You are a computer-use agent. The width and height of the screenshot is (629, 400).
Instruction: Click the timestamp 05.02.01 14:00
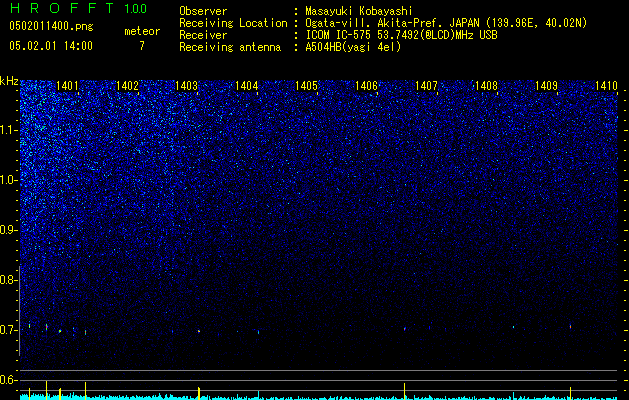point(51,46)
